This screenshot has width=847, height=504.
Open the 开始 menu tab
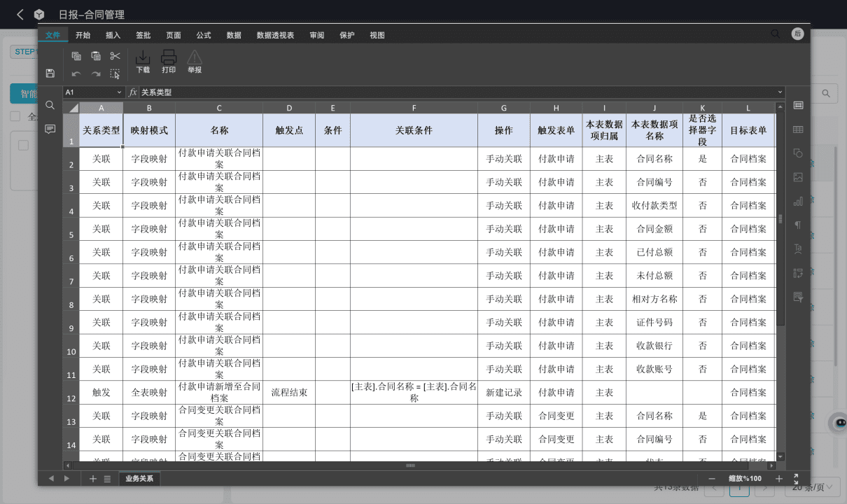pyautogui.click(x=83, y=35)
